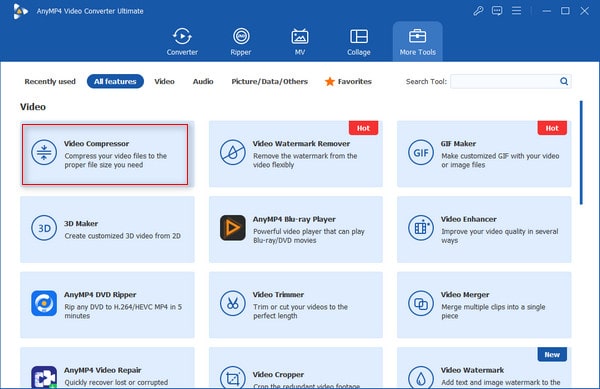Open AnyMP4 Video Repair title

pyautogui.click(x=103, y=370)
